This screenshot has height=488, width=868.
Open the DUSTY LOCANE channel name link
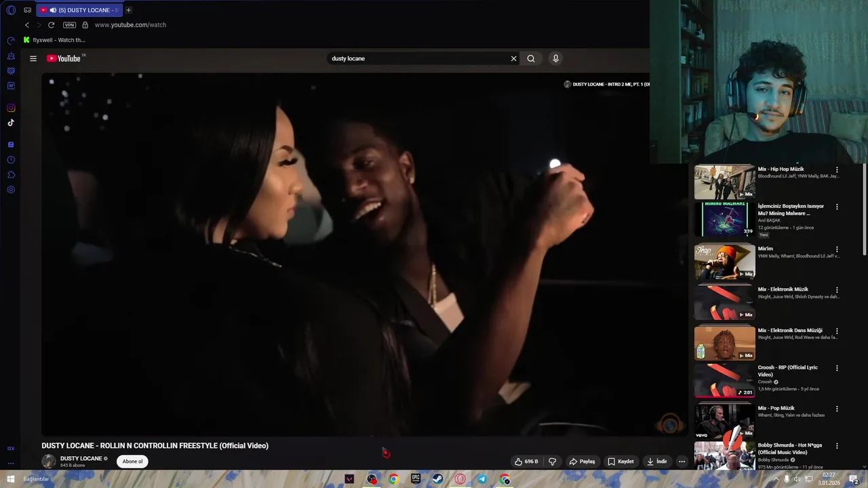coord(81,458)
